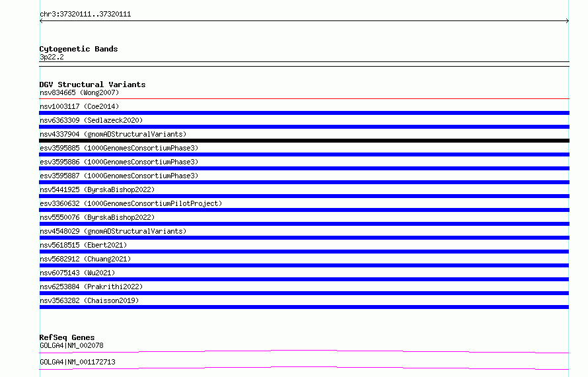Click blue bar under nsv5441925
The image size is (588, 377).
coord(304,196)
